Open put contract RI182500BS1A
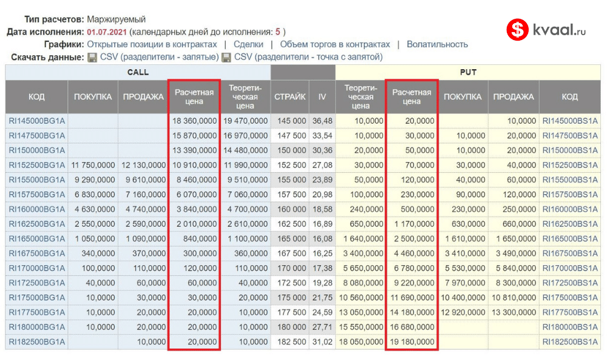This screenshot has width=607, height=364. (x=570, y=342)
